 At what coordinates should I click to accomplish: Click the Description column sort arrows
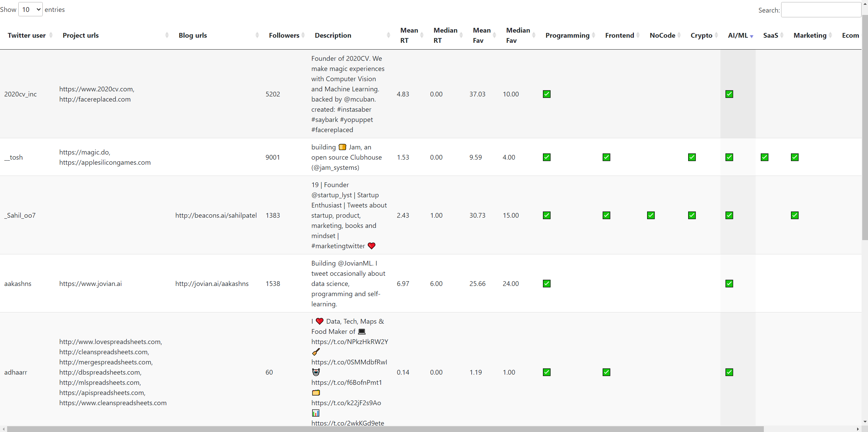click(x=389, y=35)
